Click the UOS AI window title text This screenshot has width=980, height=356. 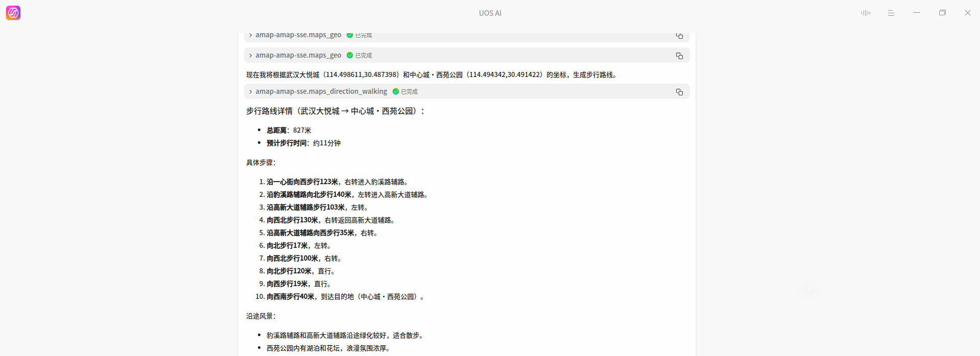pyautogui.click(x=490, y=13)
